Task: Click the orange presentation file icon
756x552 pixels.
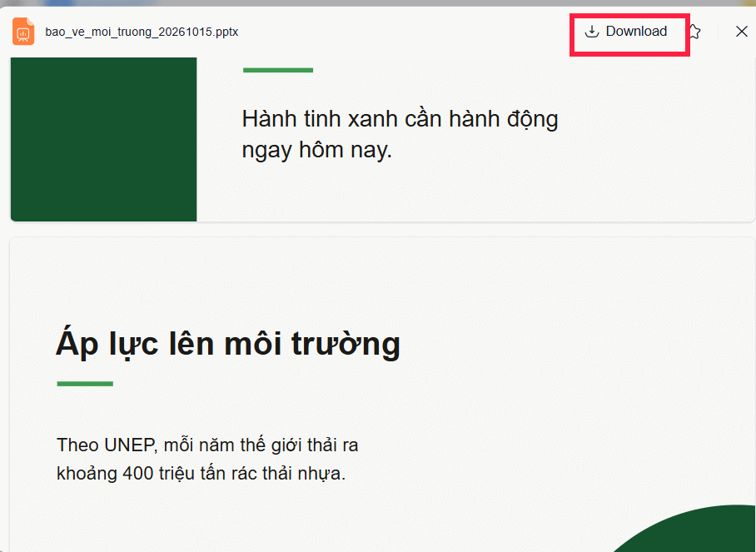Action: click(23, 32)
